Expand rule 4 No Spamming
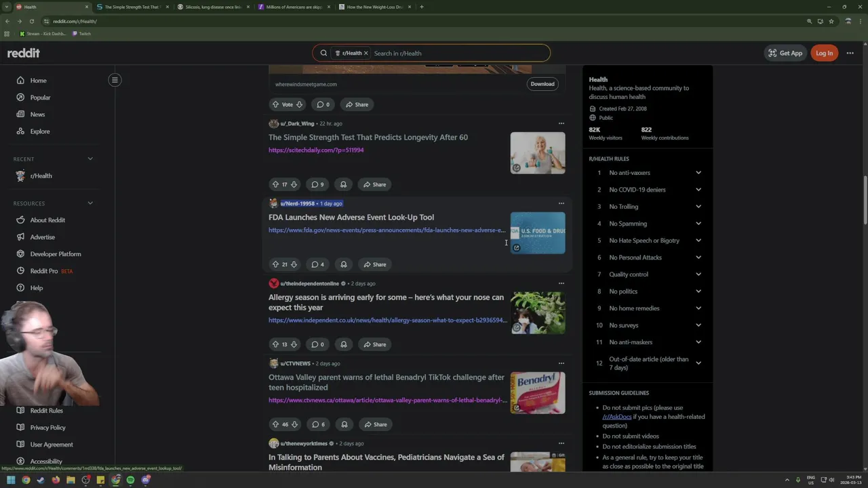 (x=698, y=224)
